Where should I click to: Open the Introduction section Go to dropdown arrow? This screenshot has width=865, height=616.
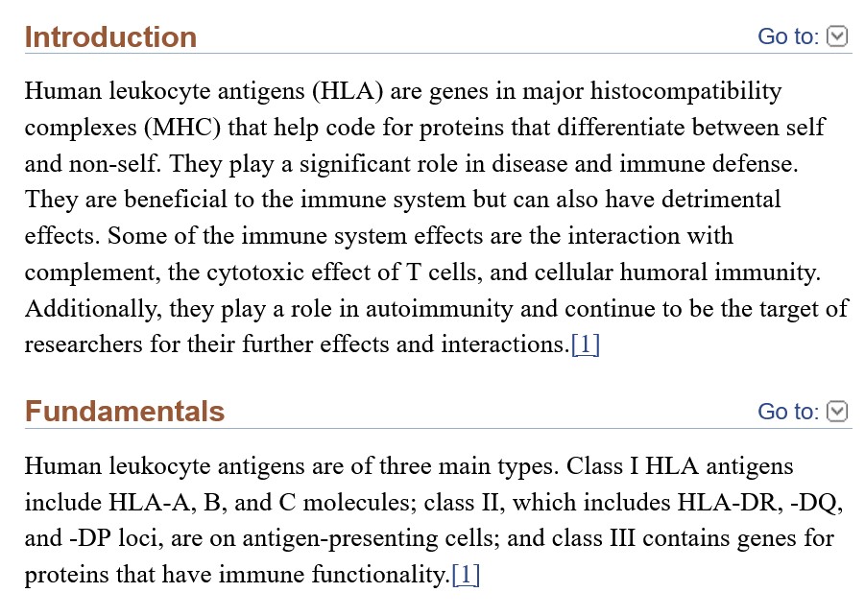click(837, 36)
